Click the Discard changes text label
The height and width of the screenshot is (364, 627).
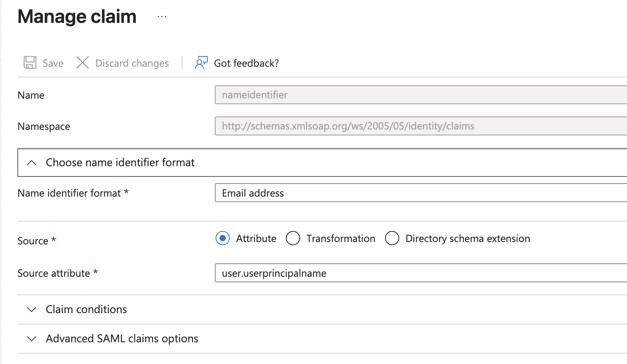(x=132, y=63)
